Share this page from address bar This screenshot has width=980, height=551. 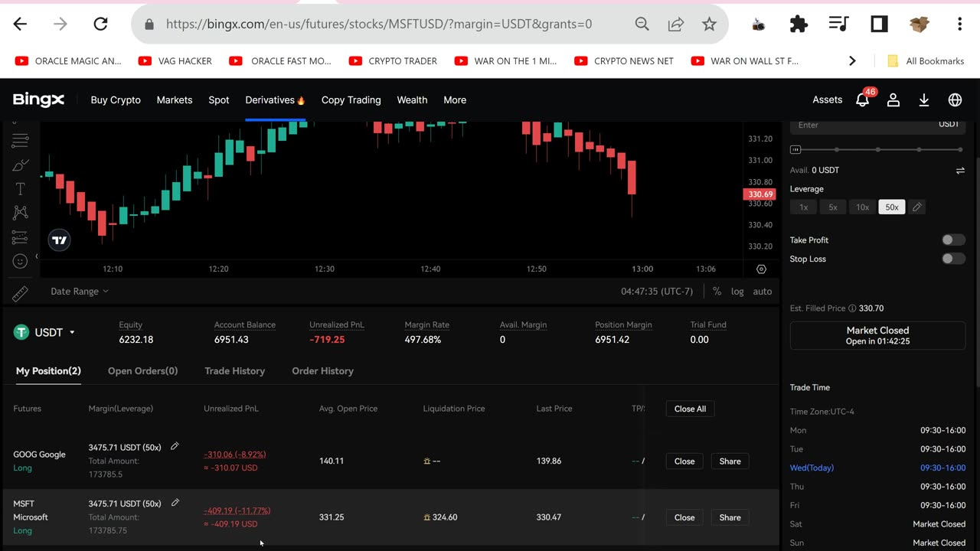point(676,24)
